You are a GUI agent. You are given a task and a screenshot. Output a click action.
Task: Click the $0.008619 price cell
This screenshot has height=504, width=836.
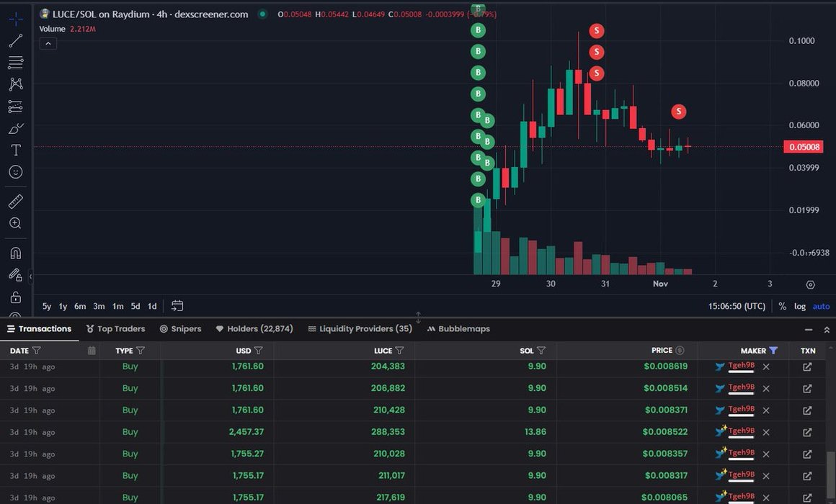pos(665,366)
